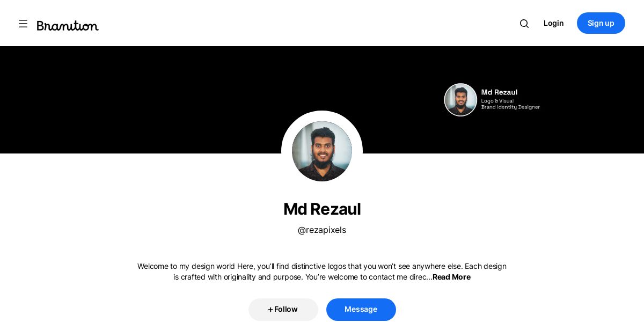This screenshot has height=322, width=644.
Task: Click the Logo & Visual line in the banner
Action: pos(497,101)
